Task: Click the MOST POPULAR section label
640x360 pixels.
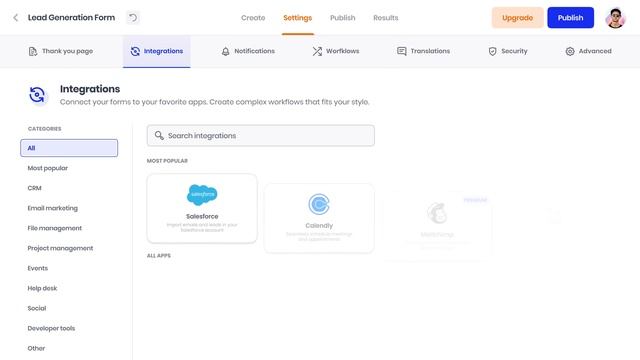Action: [167, 160]
